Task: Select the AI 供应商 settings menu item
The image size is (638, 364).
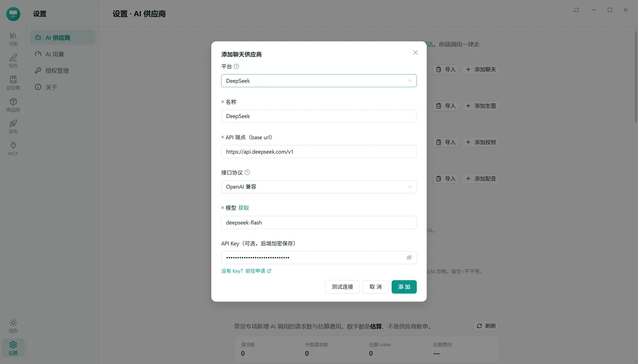Action: point(63,37)
